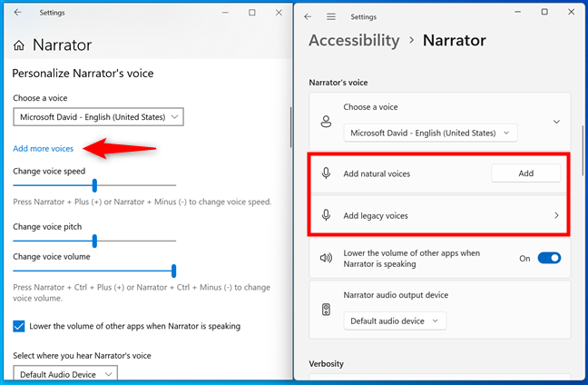Click the Verbosity section heading
The width and height of the screenshot is (588, 385).
pos(327,363)
